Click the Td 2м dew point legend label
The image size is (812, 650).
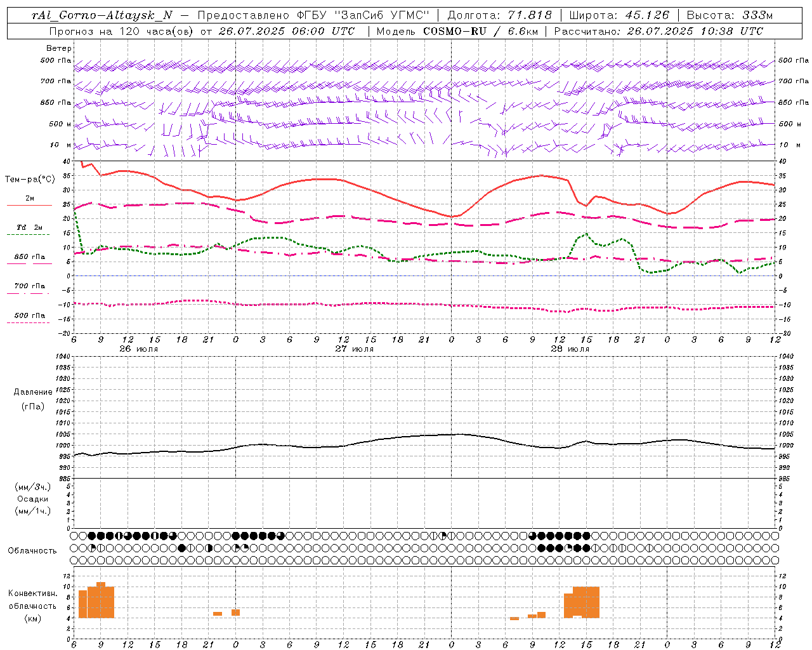29,227
